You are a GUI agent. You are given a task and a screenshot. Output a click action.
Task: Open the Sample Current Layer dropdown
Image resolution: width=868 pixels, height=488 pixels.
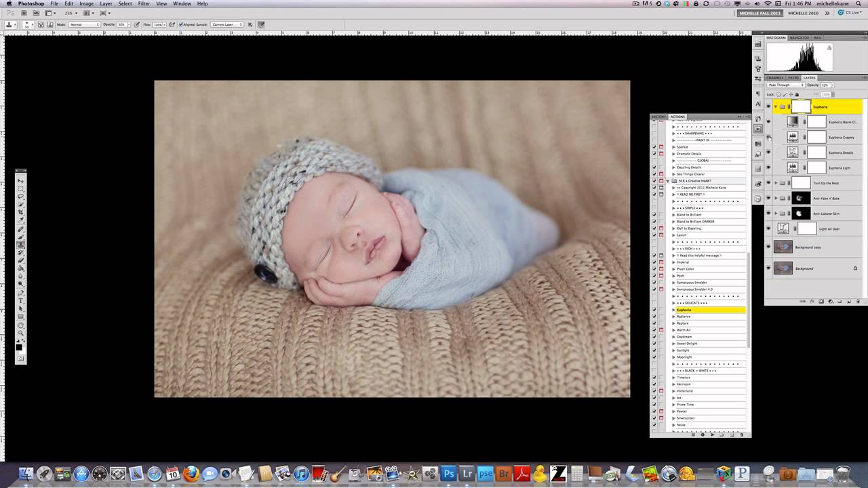click(227, 24)
